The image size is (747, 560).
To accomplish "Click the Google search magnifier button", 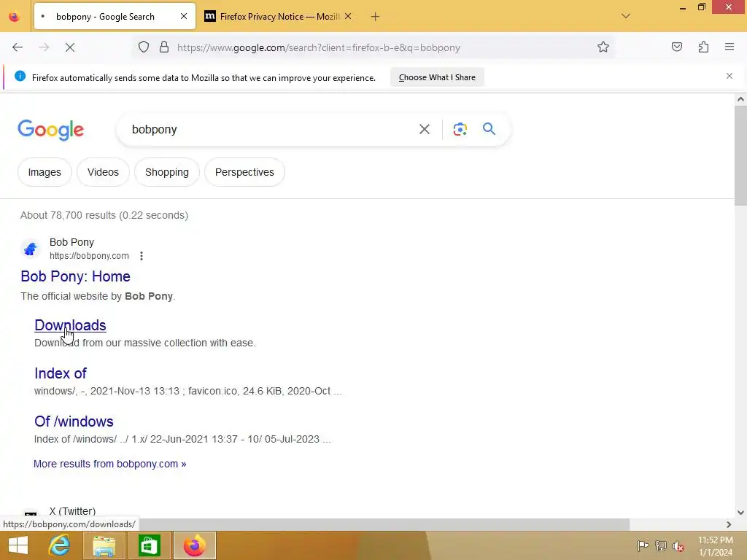I will click(x=489, y=128).
